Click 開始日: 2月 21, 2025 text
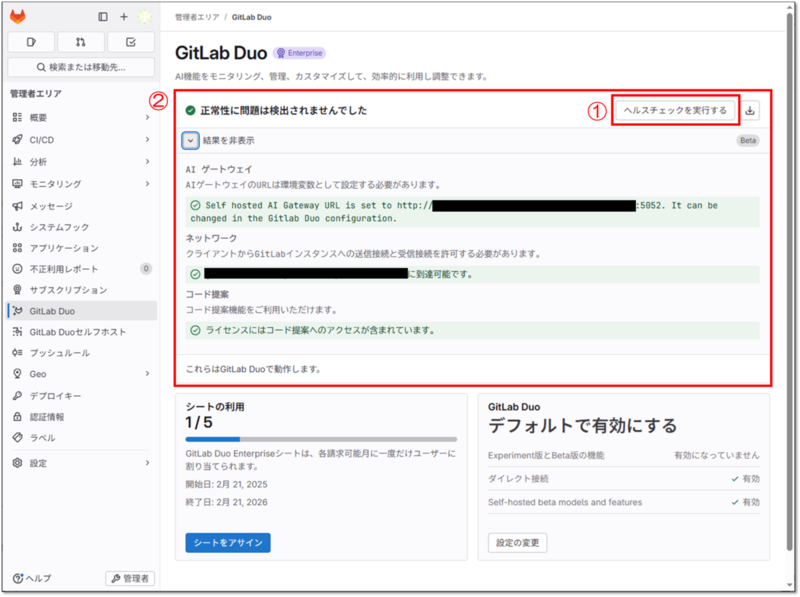Screen dimensions: 800x597 coord(227,484)
